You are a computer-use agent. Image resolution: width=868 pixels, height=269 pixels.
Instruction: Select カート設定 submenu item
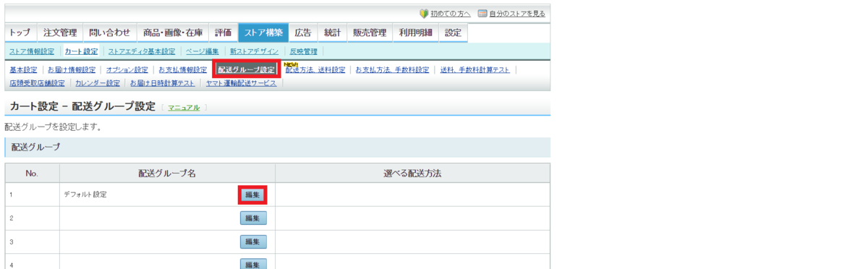(81, 51)
